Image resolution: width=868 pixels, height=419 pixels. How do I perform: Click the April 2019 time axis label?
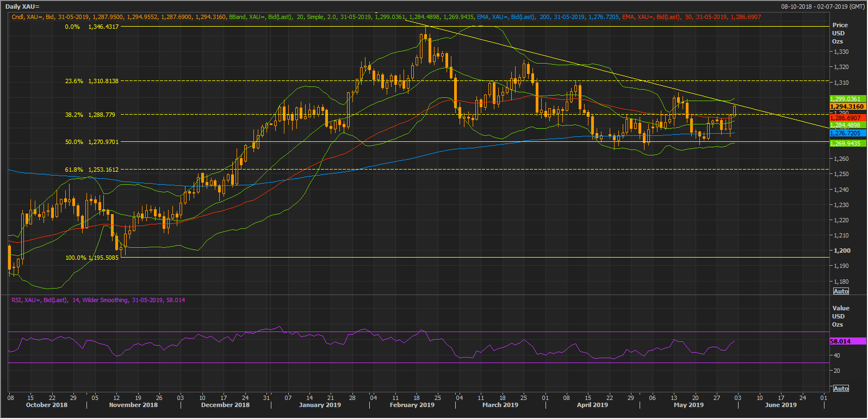point(592,405)
